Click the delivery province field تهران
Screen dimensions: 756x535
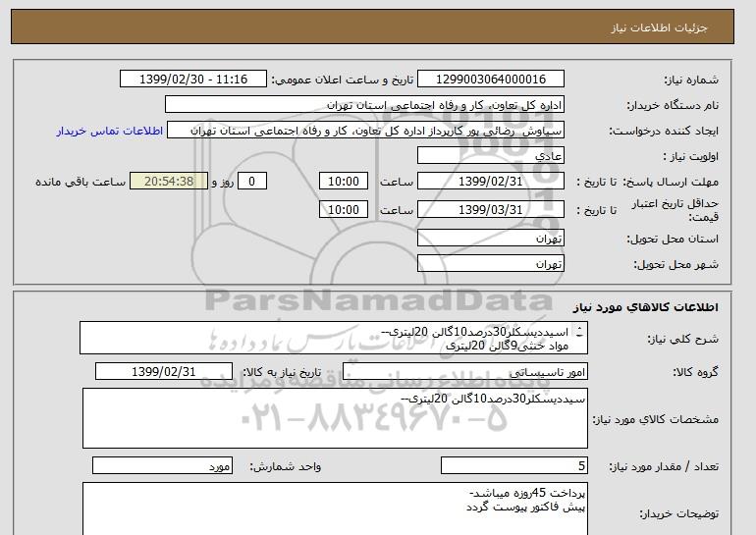490,239
